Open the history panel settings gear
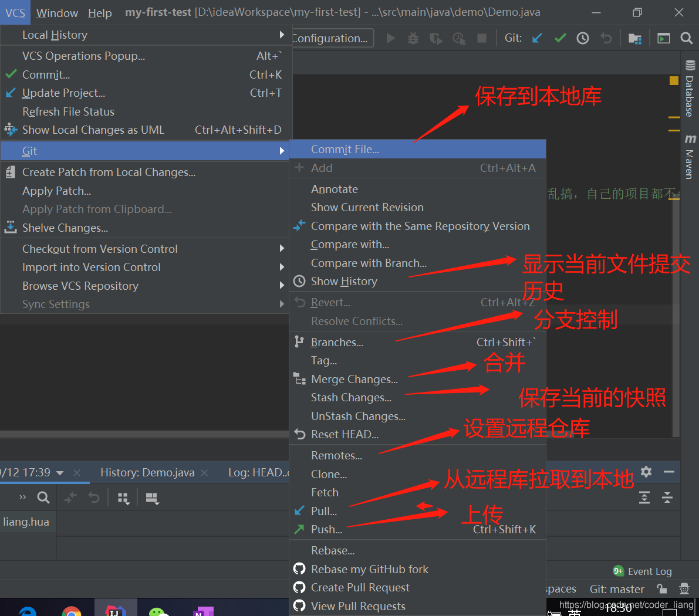This screenshot has height=616, width=699. pyautogui.click(x=646, y=472)
